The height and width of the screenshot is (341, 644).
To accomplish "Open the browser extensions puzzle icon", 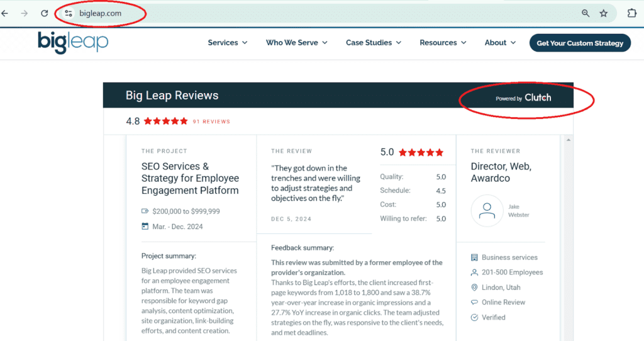I will [631, 13].
